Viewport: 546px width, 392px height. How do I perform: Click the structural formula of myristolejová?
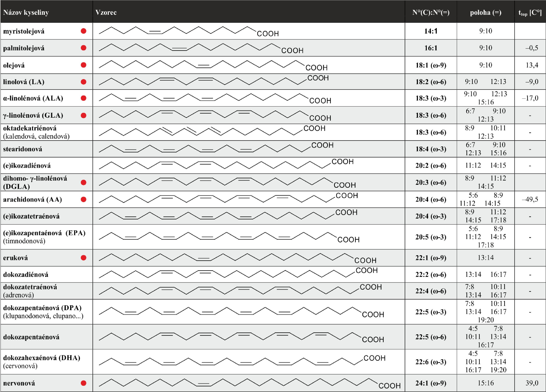click(189, 31)
